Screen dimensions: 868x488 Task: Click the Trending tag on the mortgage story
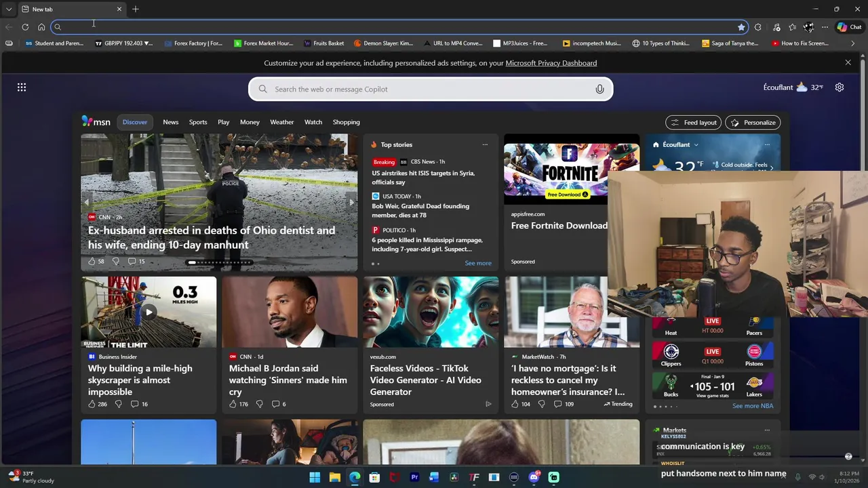point(618,404)
